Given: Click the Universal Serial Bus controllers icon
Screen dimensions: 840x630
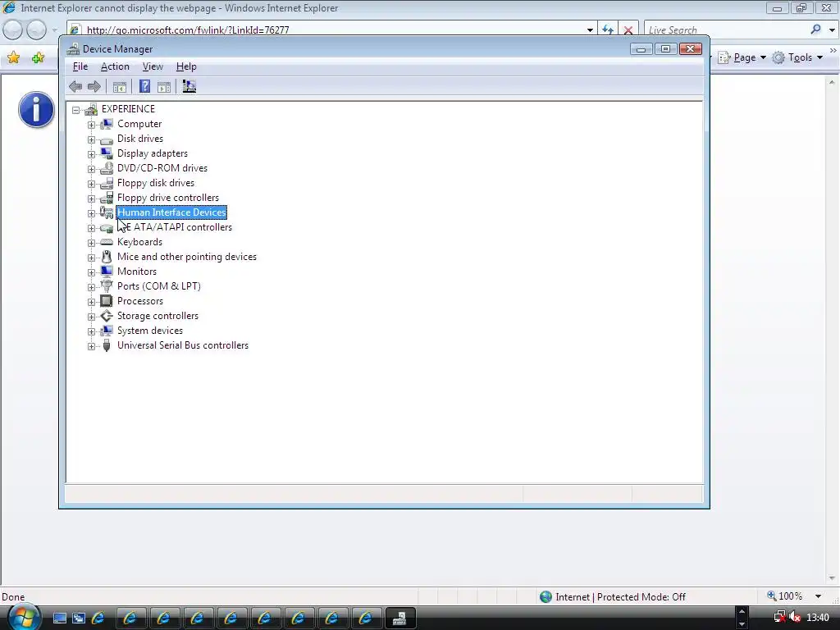Looking at the screenshot, I should (x=107, y=345).
